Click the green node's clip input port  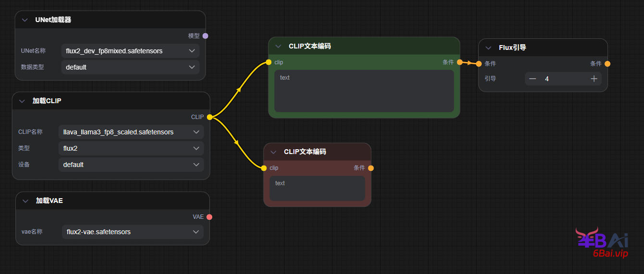tap(269, 62)
